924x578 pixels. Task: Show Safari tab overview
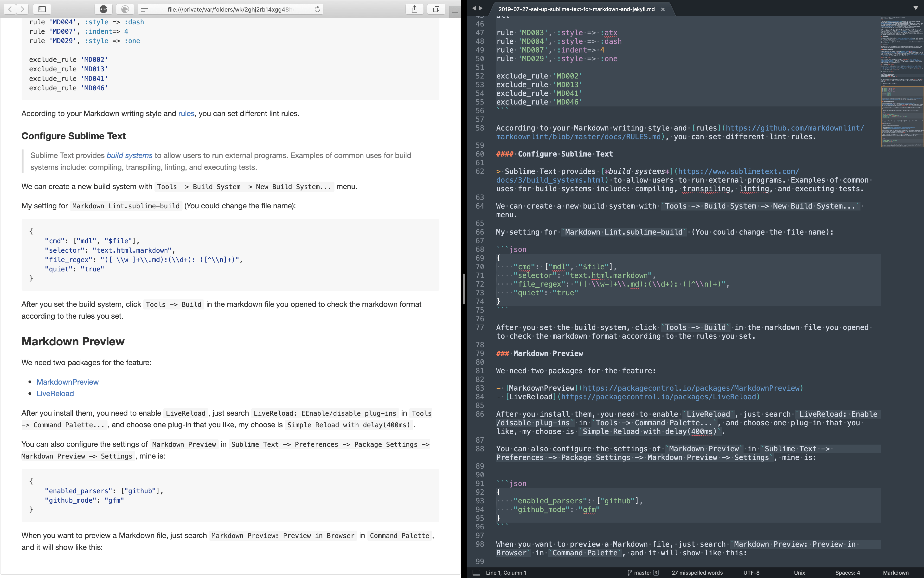(436, 9)
